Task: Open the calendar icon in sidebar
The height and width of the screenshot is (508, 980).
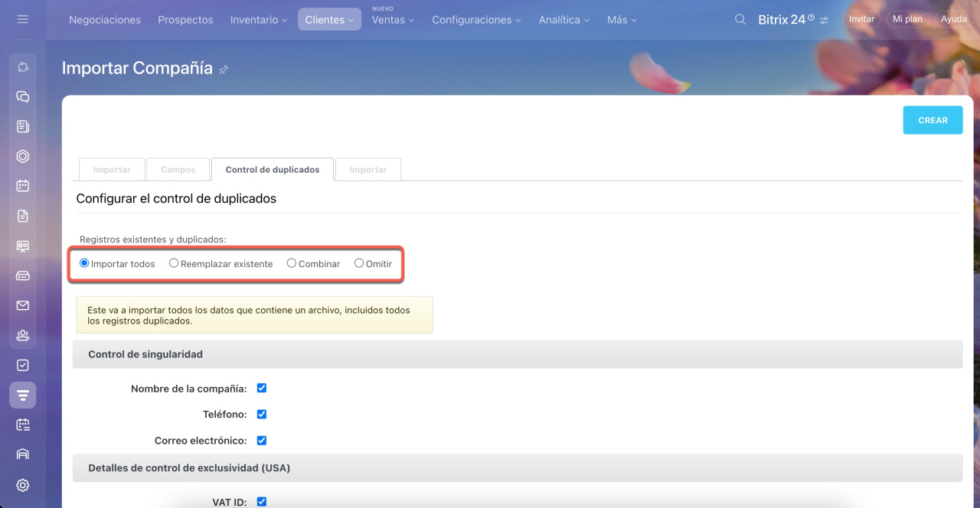Action: pos(23,186)
